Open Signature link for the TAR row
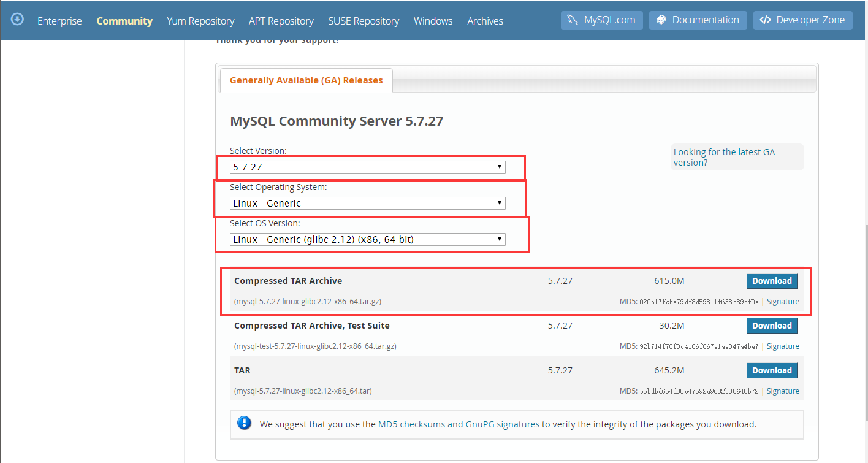868x463 pixels. point(783,391)
